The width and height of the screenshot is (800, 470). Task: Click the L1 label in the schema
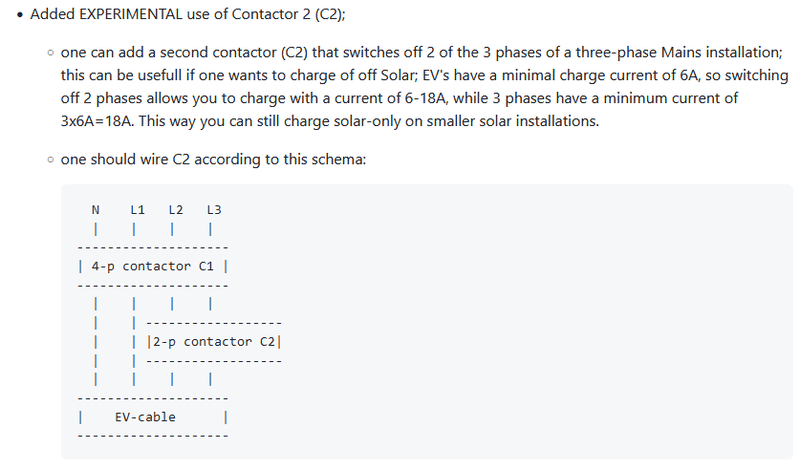tap(138, 210)
